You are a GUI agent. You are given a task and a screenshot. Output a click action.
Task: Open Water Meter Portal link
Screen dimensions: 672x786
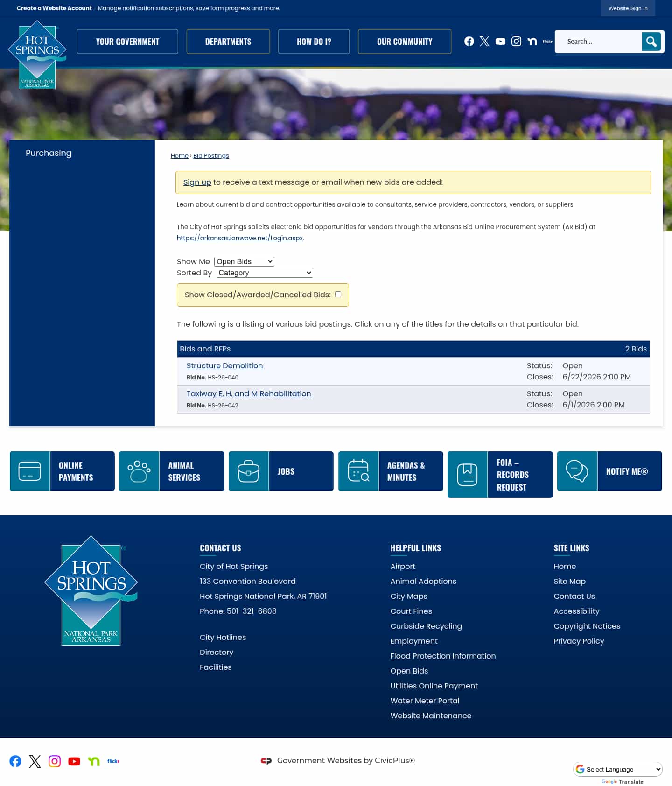point(425,701)
